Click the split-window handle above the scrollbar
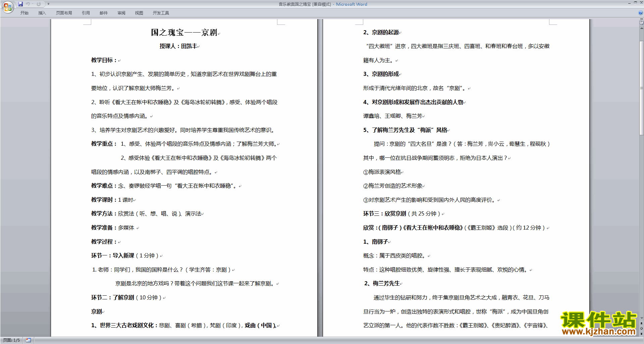Viewport: 644px width, 344px height. click(x=642, y=19)
